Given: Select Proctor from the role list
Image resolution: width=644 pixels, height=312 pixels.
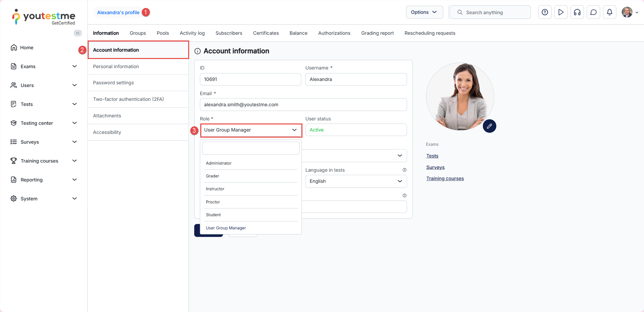Looking at the screenshot, I should 213,202.
